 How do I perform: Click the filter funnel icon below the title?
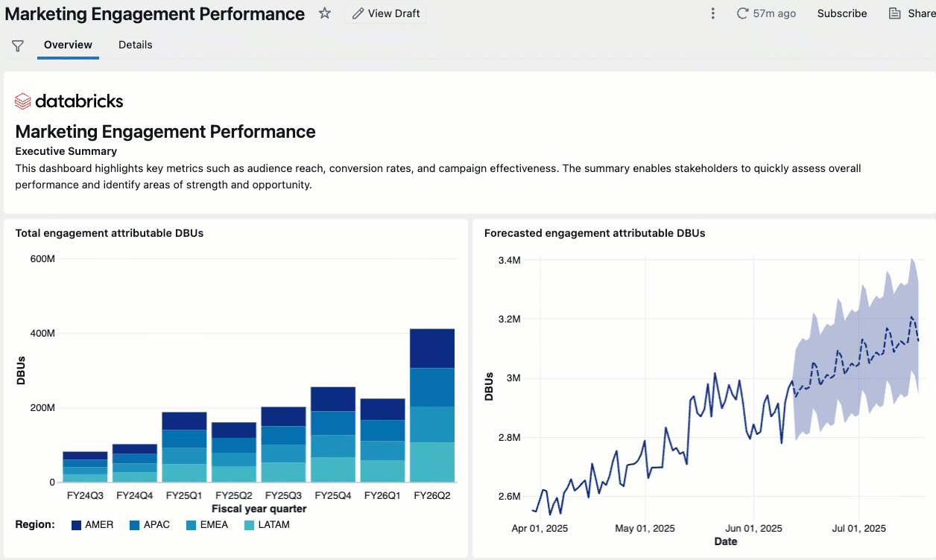tap(17, 45)
